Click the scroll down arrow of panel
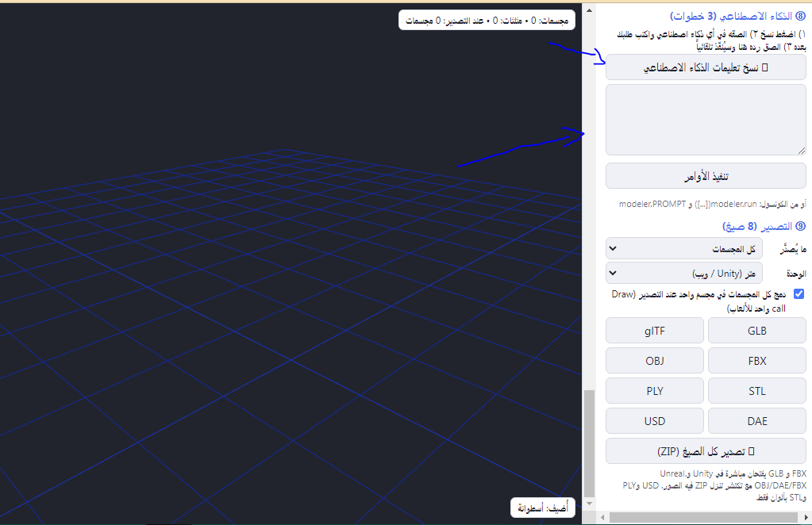This screenshot has height=525, width=812. pyautogui.click(x=589, y=504)
